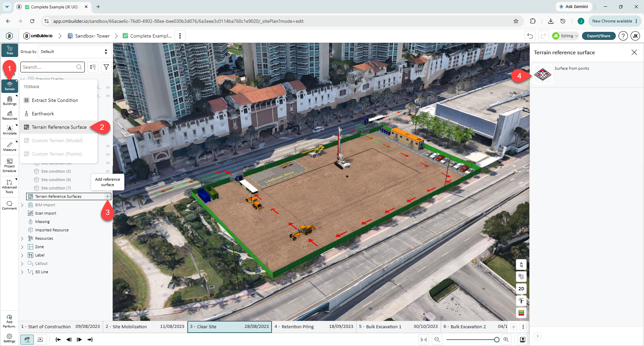Toggle visibility eye for Site condition (5)
644x346 pixels.
(x=108, y=171)
